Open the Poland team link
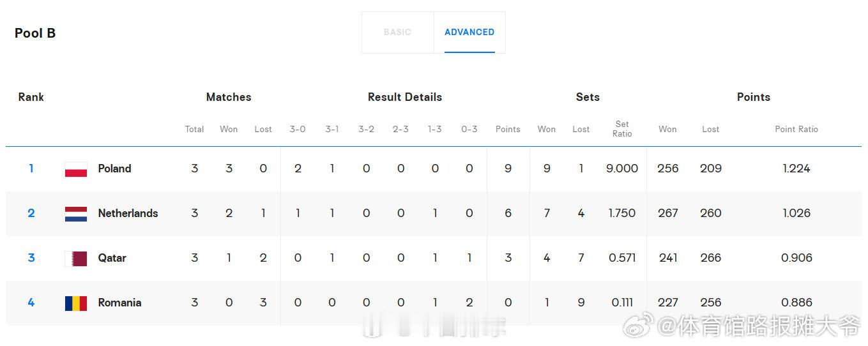868x346 pixels. tap(114, 169)
